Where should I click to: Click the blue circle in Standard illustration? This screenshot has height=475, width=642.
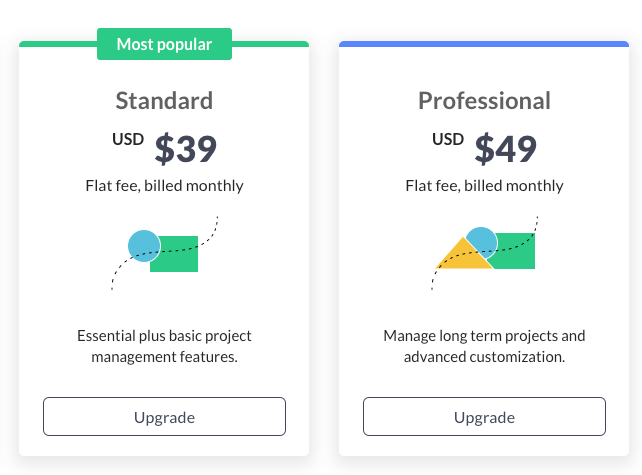point(144,246)
